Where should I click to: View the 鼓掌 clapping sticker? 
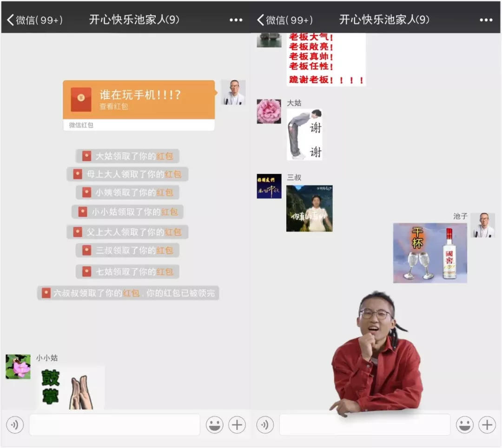click(70, 388)
